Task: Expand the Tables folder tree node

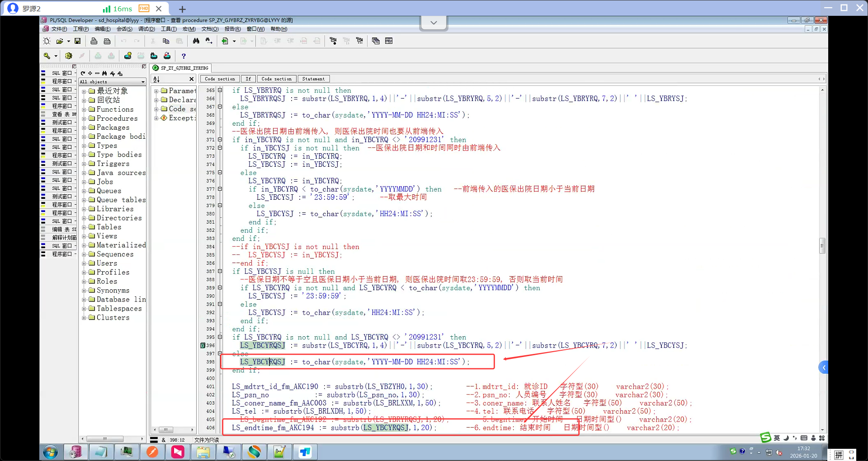Action: (x=84, y=227)
